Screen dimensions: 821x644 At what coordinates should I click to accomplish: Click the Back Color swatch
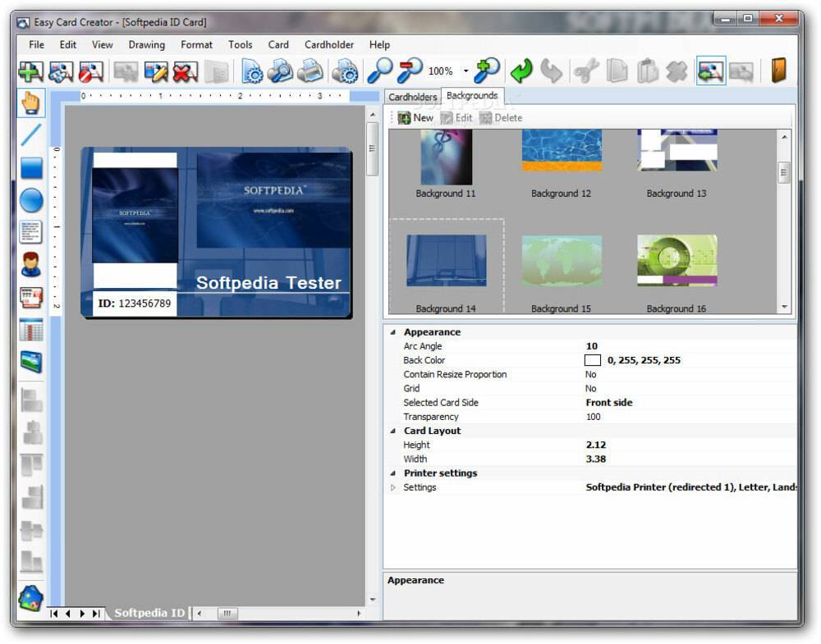click(593, 360)
